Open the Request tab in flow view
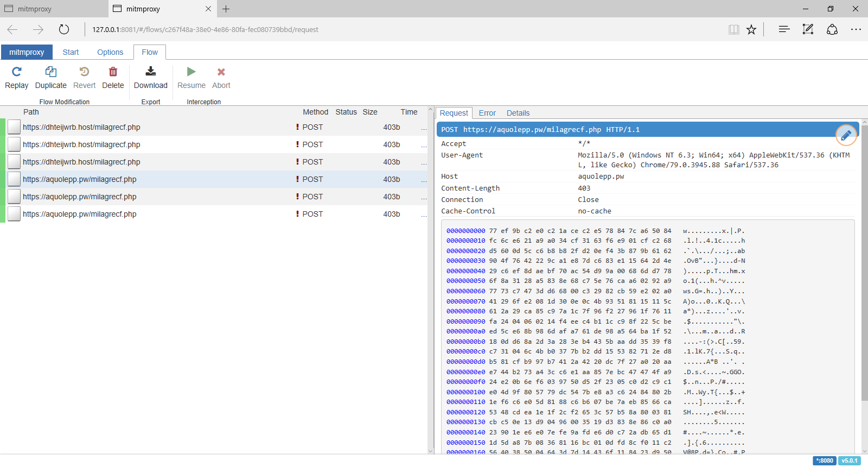The width and height of the screenshot is (868, 467). pyautogui.click(x=454, y=113)
